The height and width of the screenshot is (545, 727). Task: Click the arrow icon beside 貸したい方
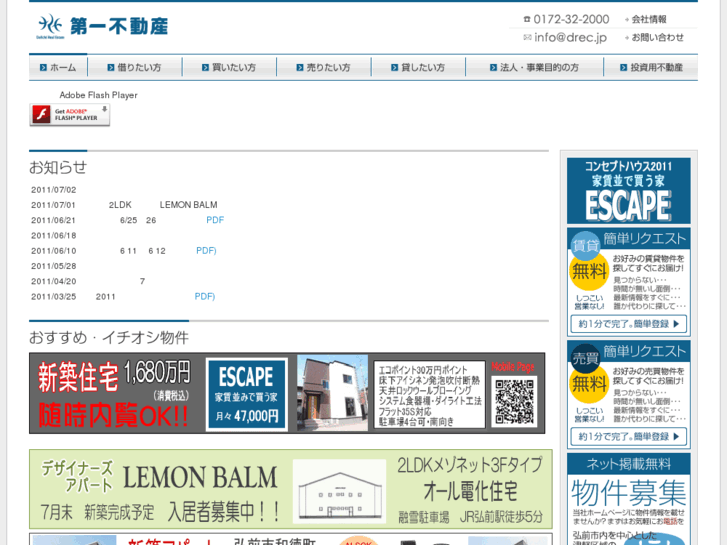point(395,68)
